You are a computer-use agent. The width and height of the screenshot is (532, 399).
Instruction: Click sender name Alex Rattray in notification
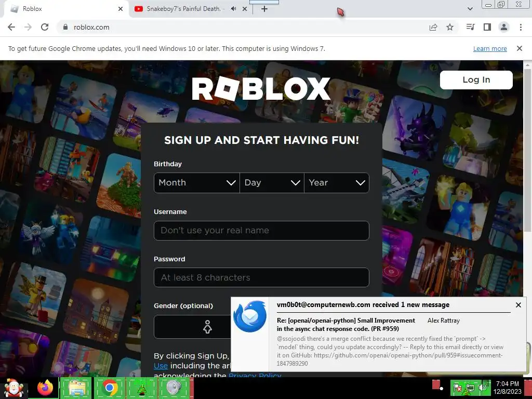coord(444,321)
